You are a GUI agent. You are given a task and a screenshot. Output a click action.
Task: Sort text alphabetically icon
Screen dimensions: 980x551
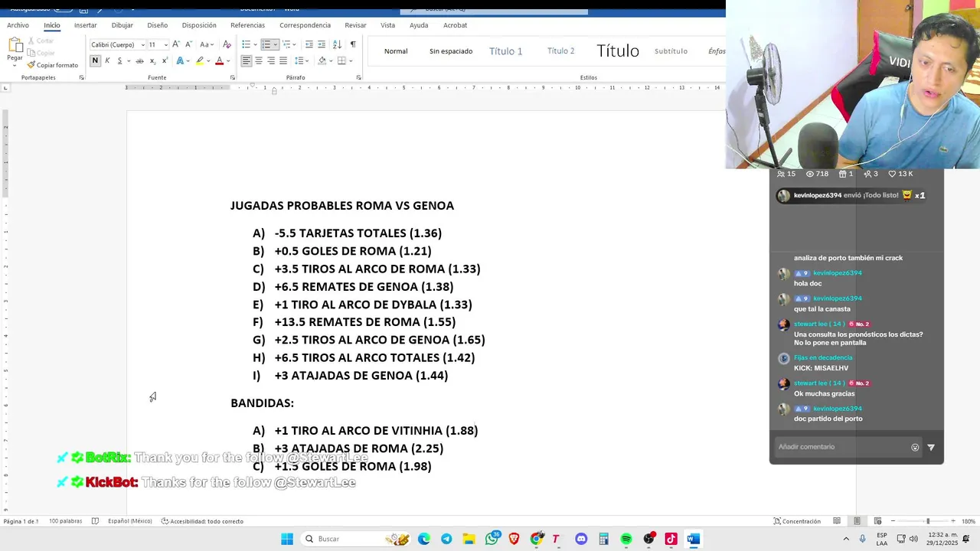click(337, 44)
